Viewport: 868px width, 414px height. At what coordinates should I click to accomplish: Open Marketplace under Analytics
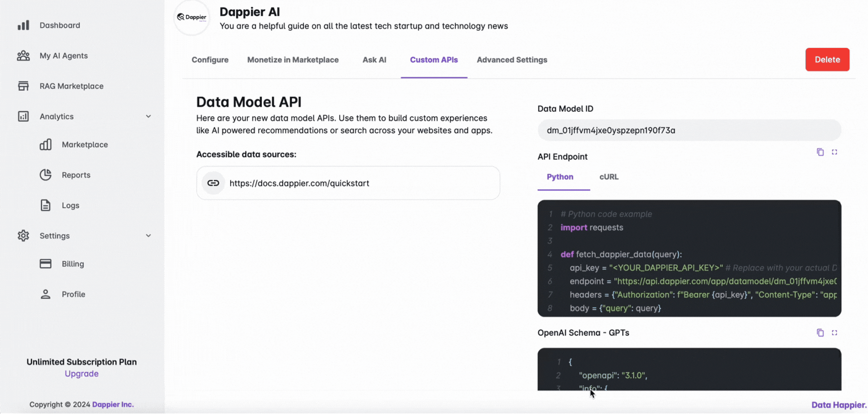(x=85, y=144)
